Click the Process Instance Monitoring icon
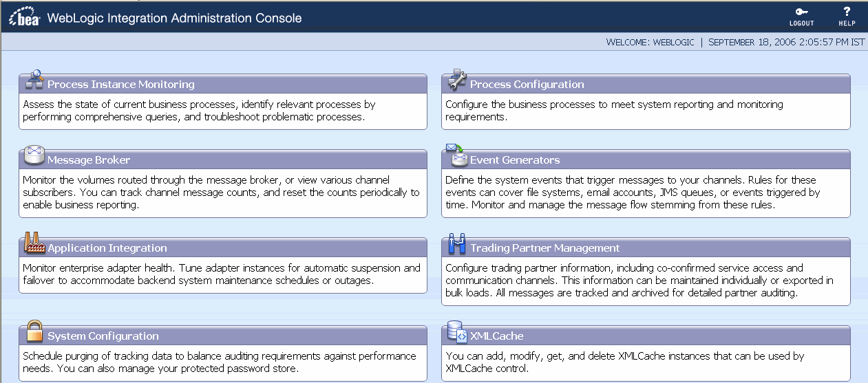Viewport: 868px width, 383px height. coord(34,79)
